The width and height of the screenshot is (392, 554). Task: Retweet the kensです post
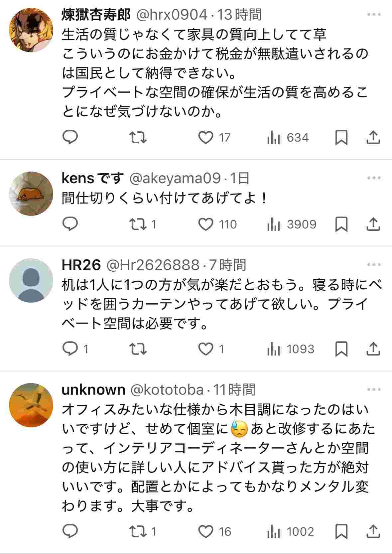click(138, 224)
